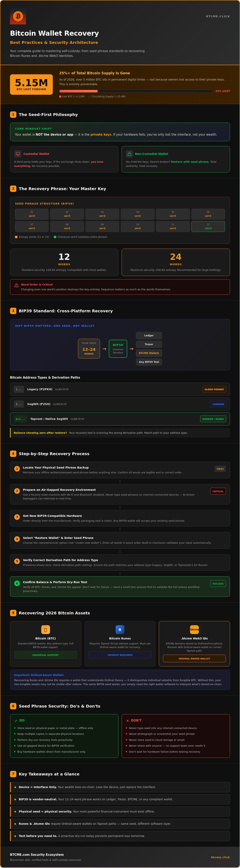Click 'Important: Ordinal-Aware Wallets' heading

tap(39, 675)
